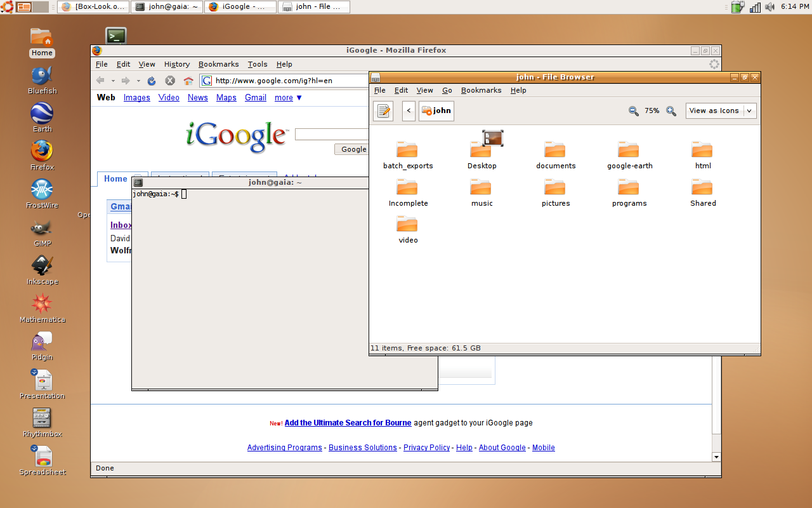
Task: Click the Firefox reload button
Action: pyautogui.click(x=152, y=81)
